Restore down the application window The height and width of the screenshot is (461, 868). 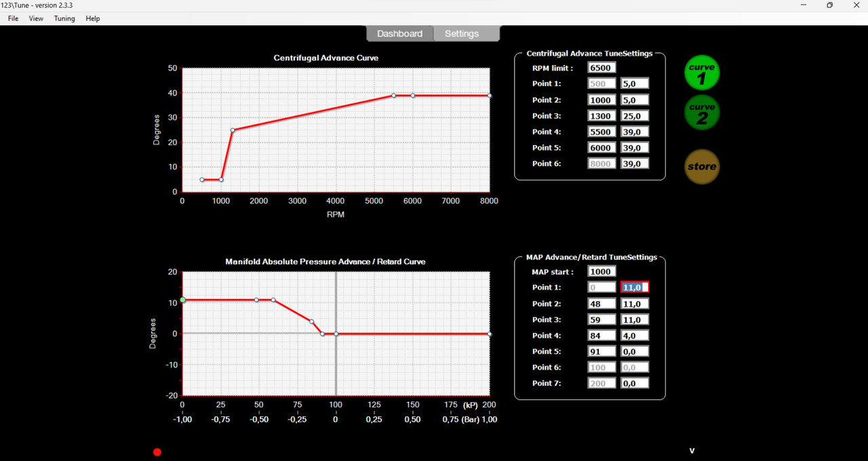(829, 5)
